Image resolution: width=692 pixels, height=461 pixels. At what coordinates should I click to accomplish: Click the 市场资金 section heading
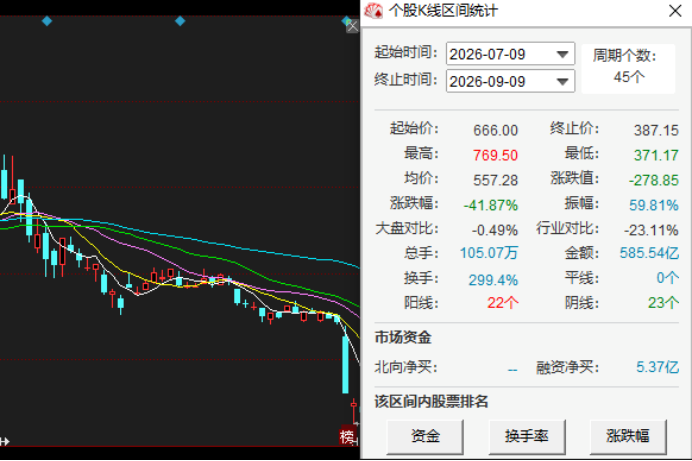pyautogui.click(x=402, y=337)
